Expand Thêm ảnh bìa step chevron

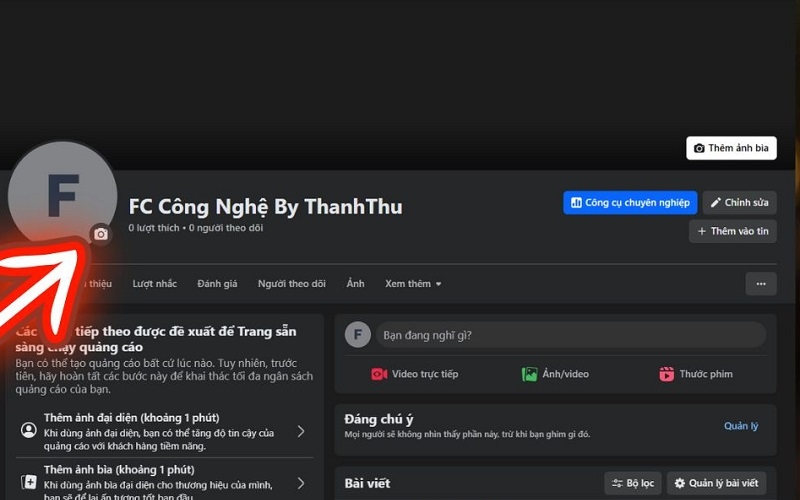point(301,483)
